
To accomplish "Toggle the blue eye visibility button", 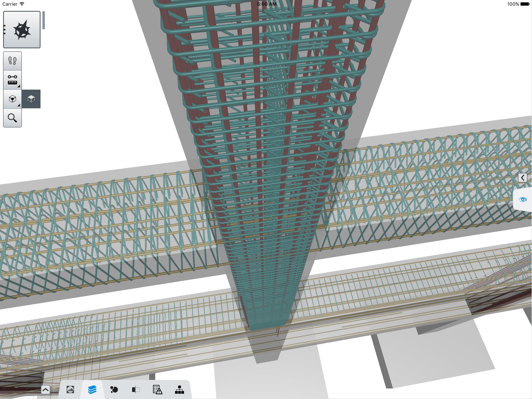I will (522, 199).
